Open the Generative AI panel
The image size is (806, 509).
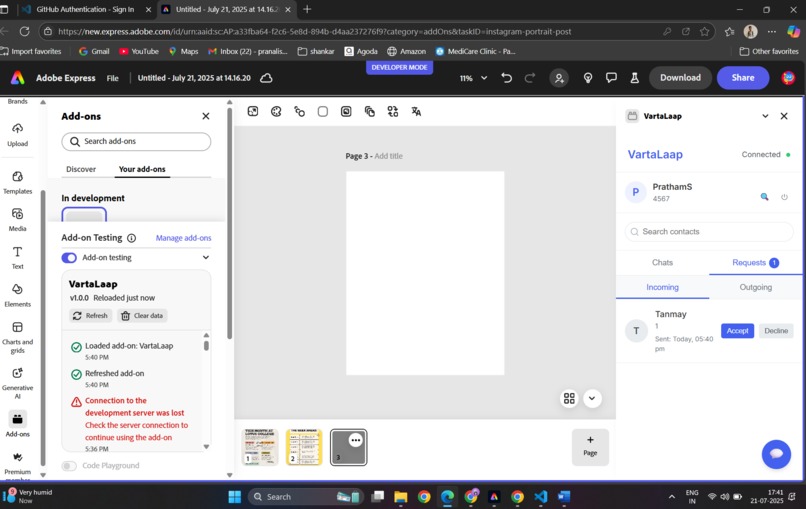(17, 383)
